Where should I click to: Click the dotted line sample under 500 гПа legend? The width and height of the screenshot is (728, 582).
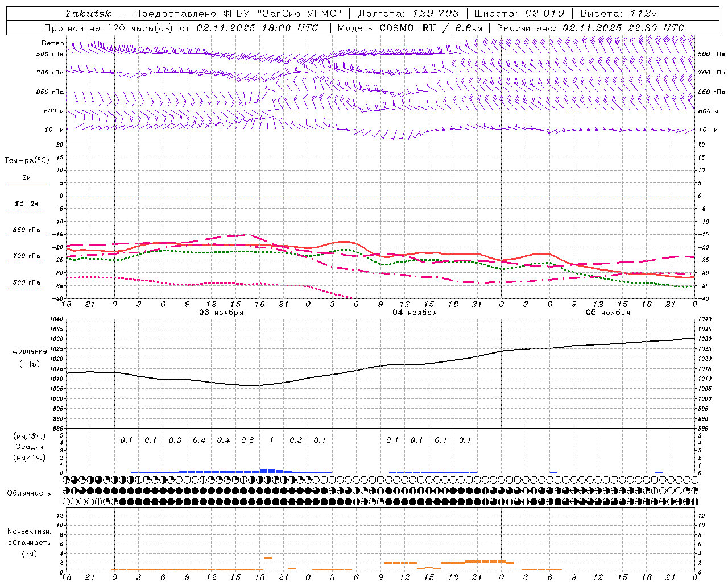pos(25,289)
